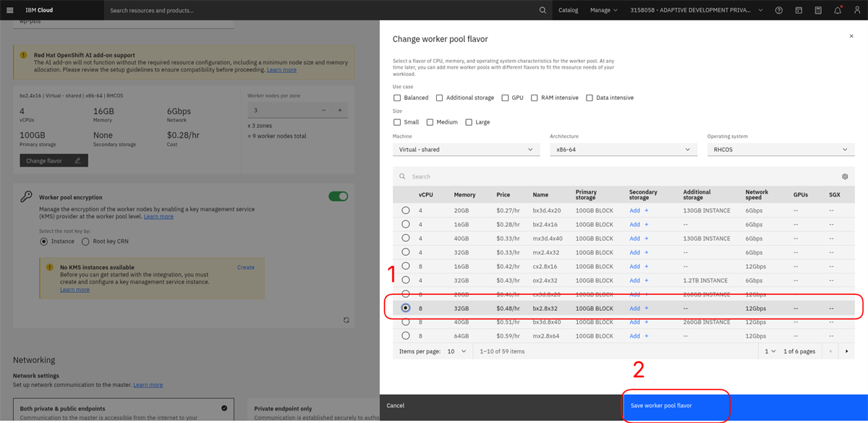Click Save worker pool flavor button

tap(744, 406)
